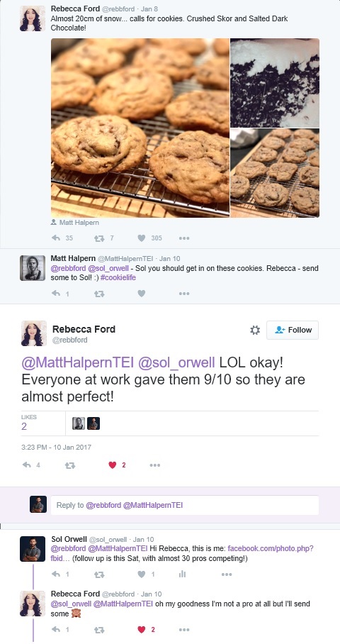Click the Reply to @rebbford input field
This screenshot has height=644, width=340.
185,505
